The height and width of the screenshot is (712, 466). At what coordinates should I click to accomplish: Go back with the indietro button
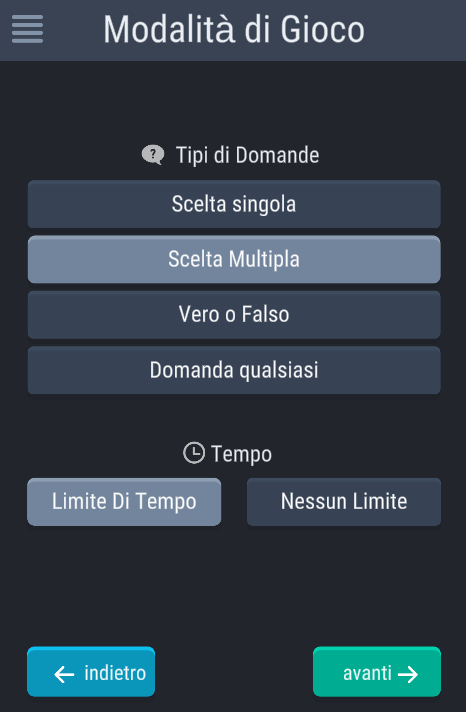pyautogui.click(x=91, y=672)
